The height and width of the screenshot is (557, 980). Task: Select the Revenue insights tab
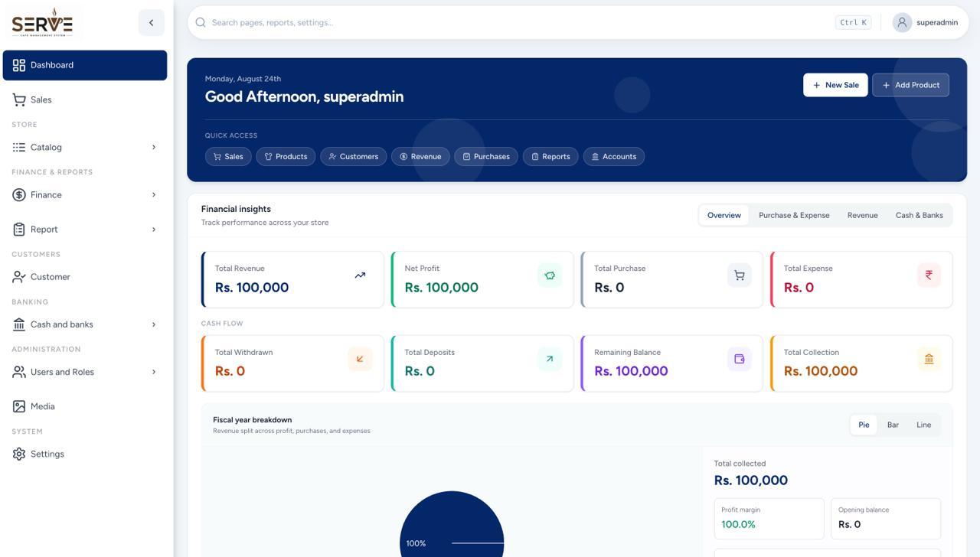(862, 215)
